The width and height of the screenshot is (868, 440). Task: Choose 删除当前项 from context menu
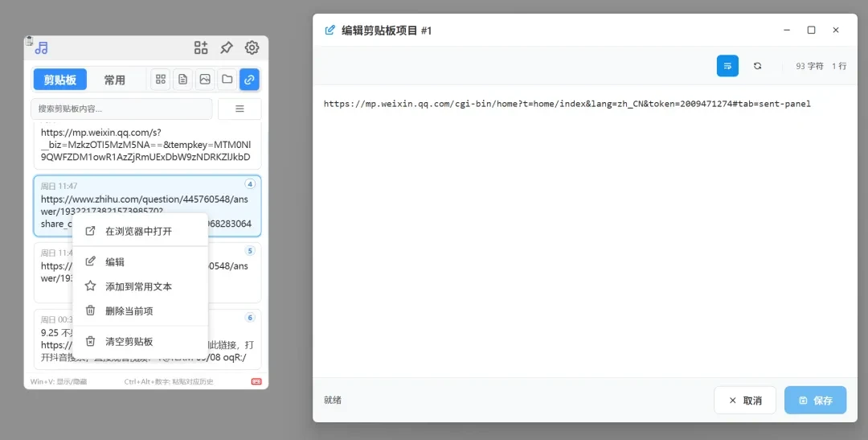(x=141, y=310)
